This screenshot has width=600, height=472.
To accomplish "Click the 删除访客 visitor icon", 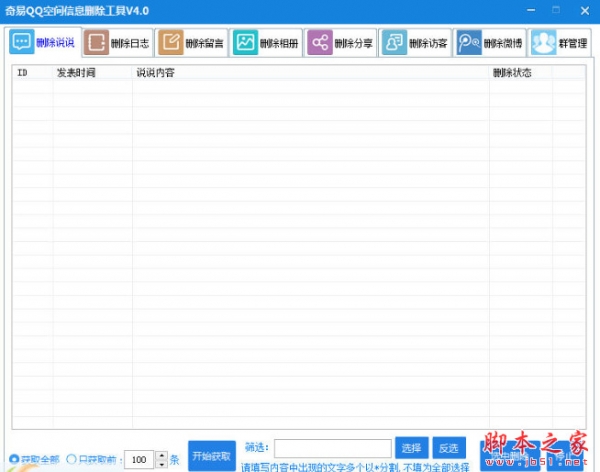I will 394,42.
